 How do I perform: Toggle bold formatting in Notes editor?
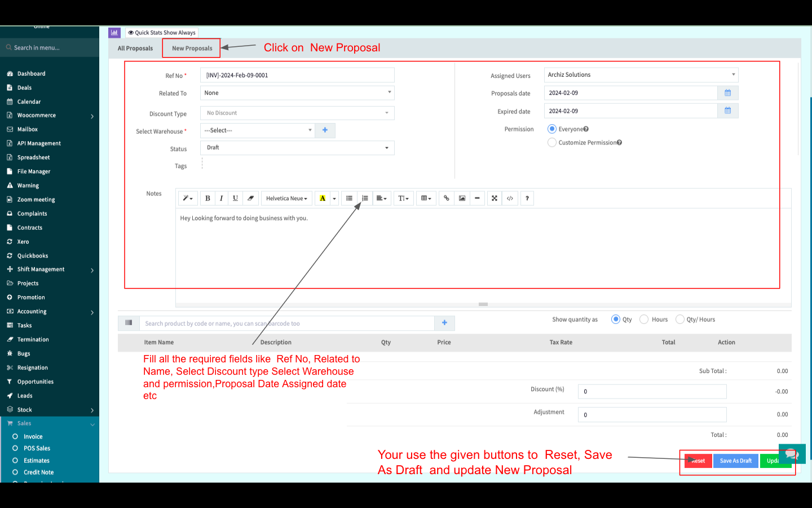click(208, 198)
